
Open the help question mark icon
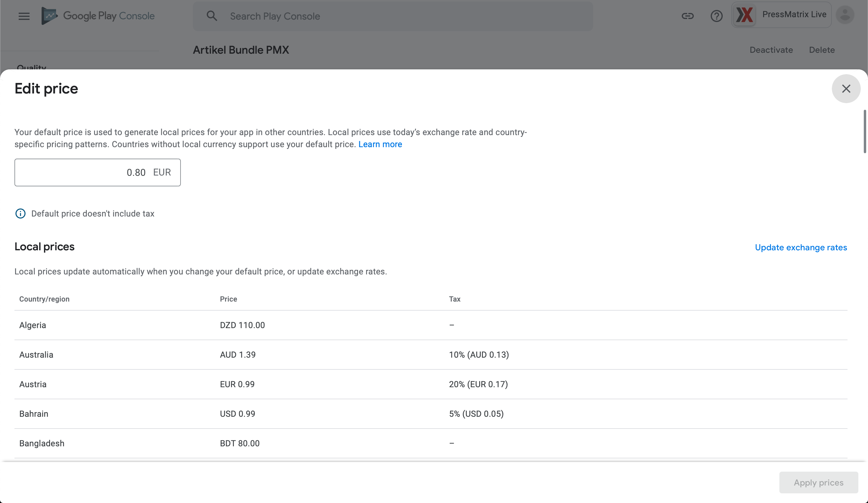click(x=716, y=16)
